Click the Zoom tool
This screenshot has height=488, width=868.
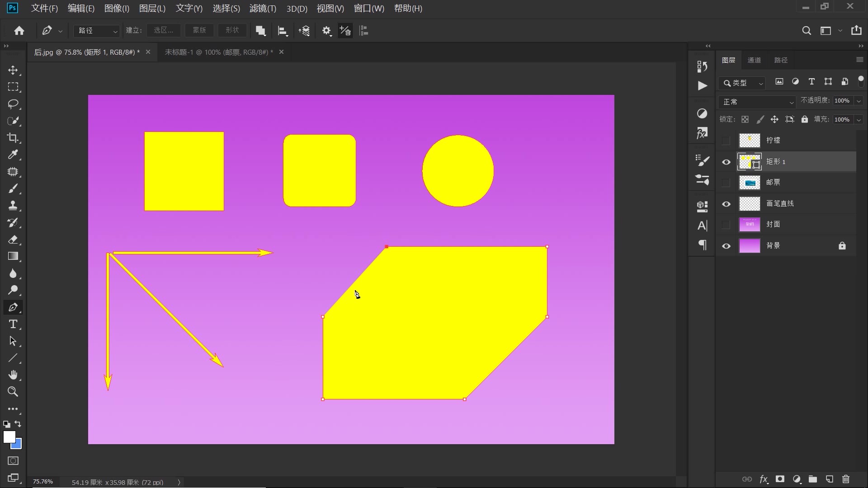tap(13, 392)
